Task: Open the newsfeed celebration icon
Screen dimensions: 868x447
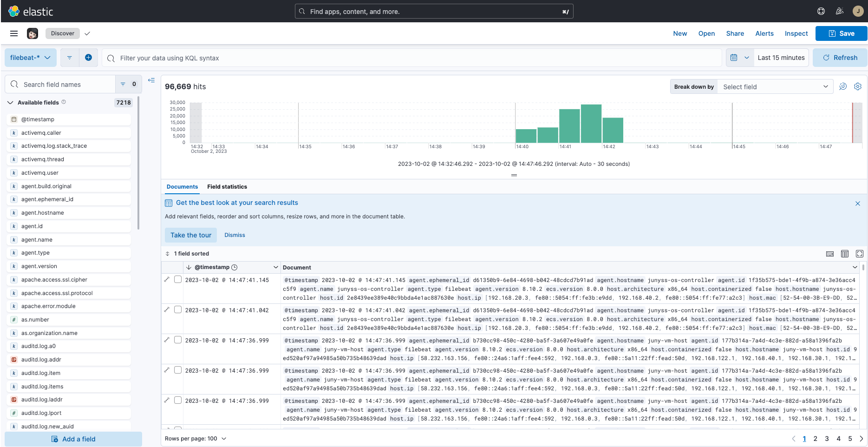Action: click(x=840, y=11)
